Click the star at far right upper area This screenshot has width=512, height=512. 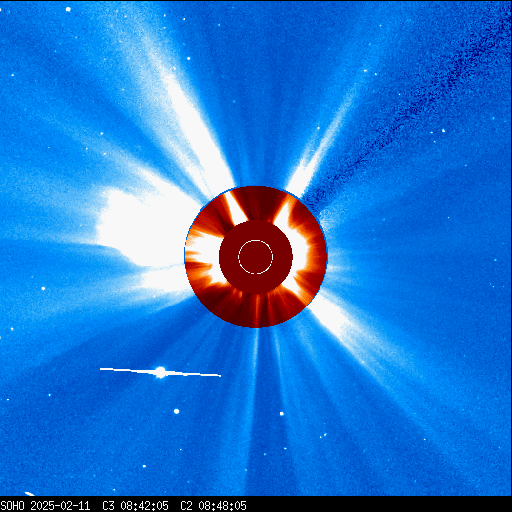[x=444, y=131]
